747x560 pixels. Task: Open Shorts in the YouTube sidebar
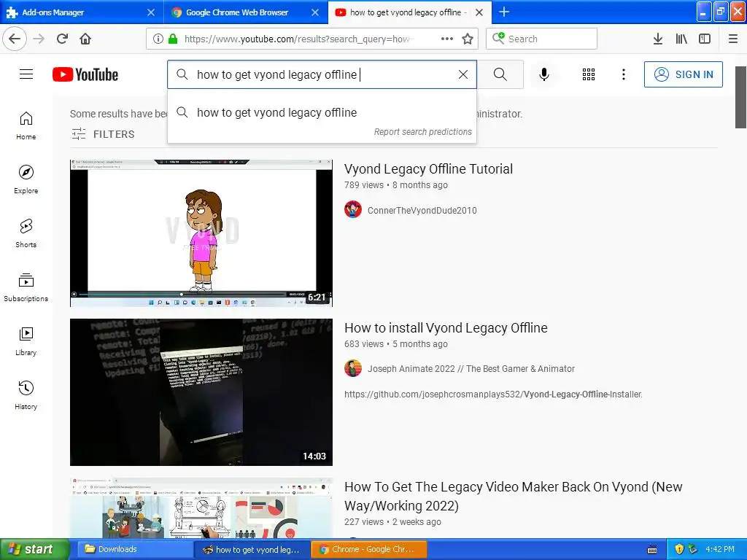[x=26, y=233]
